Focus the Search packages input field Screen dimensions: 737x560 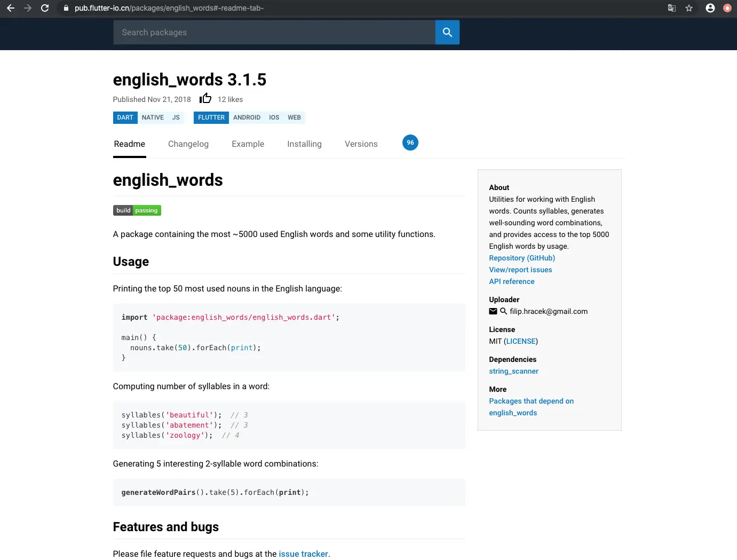tap(274, 33)
